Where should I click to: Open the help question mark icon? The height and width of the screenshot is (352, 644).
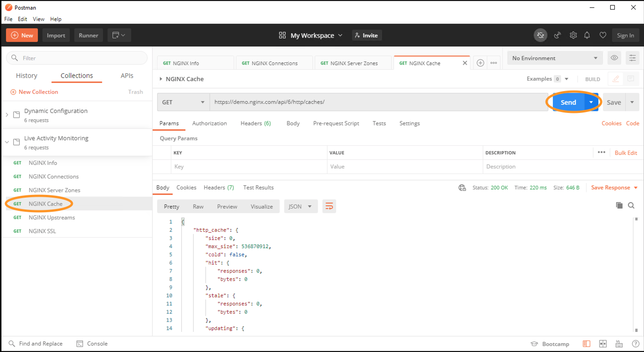(x=635, y=344)
